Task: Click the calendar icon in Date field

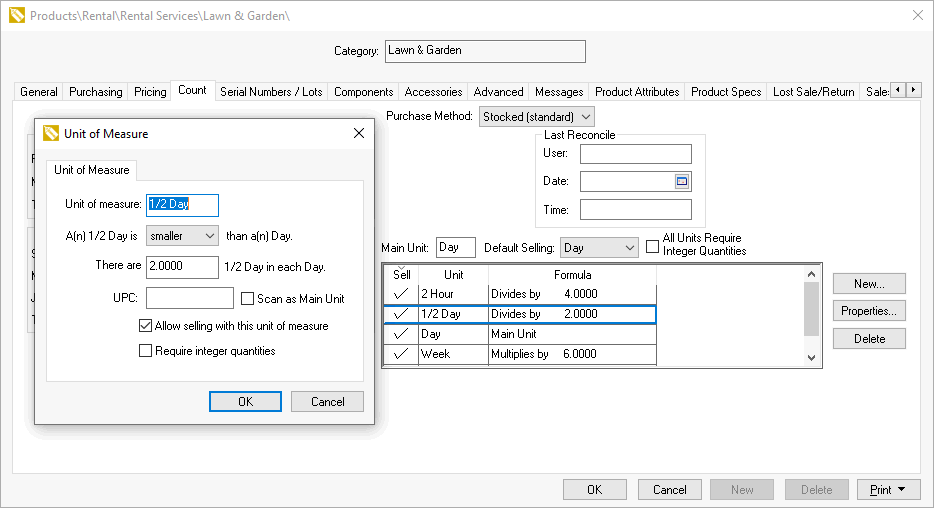Action: (x=682, y=182)
